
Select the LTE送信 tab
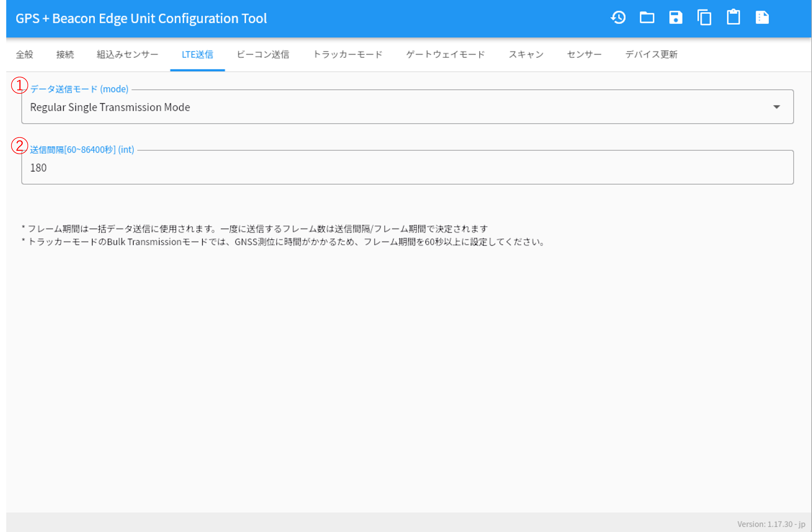point(198,55)
